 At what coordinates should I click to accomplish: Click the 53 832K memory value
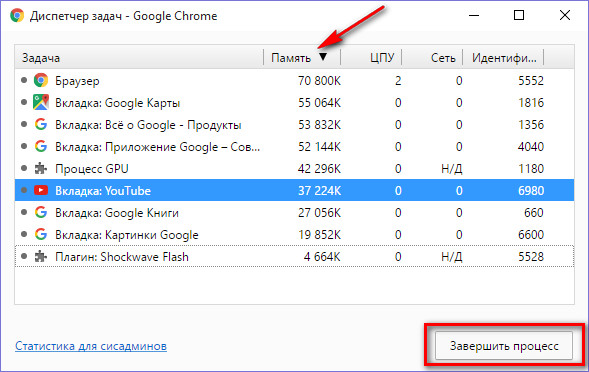tap(319, 124)
